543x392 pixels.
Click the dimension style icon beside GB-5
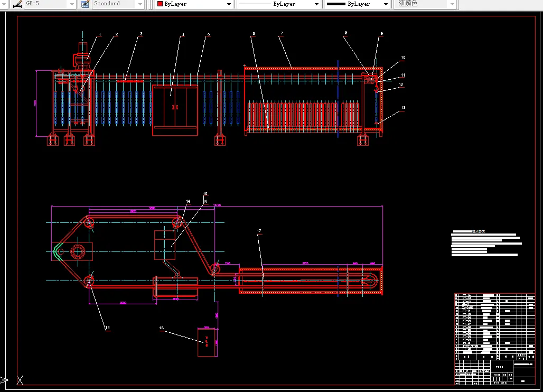click(17, 4)
